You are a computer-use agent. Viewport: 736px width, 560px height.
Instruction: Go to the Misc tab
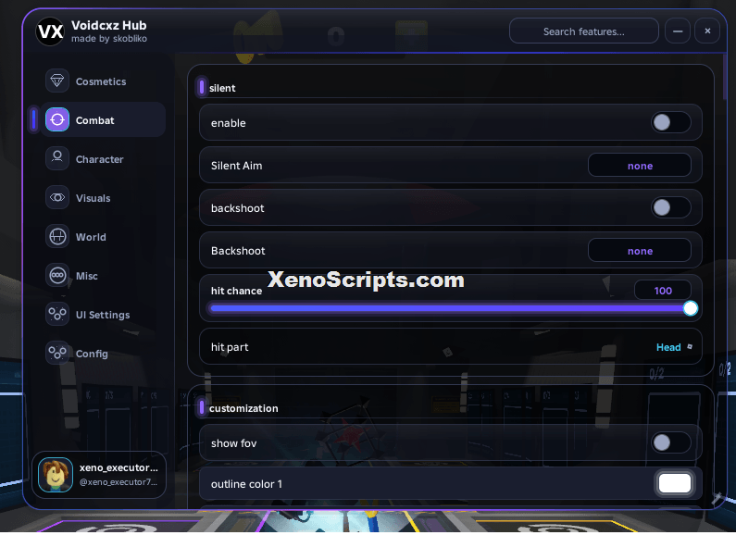coord(103,276)
